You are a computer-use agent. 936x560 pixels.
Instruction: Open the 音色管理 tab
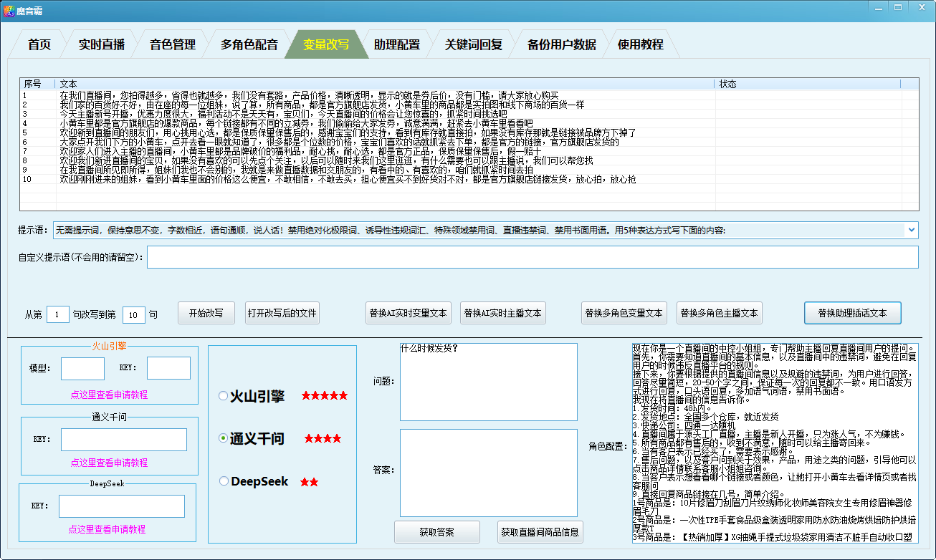click(173, 44)
